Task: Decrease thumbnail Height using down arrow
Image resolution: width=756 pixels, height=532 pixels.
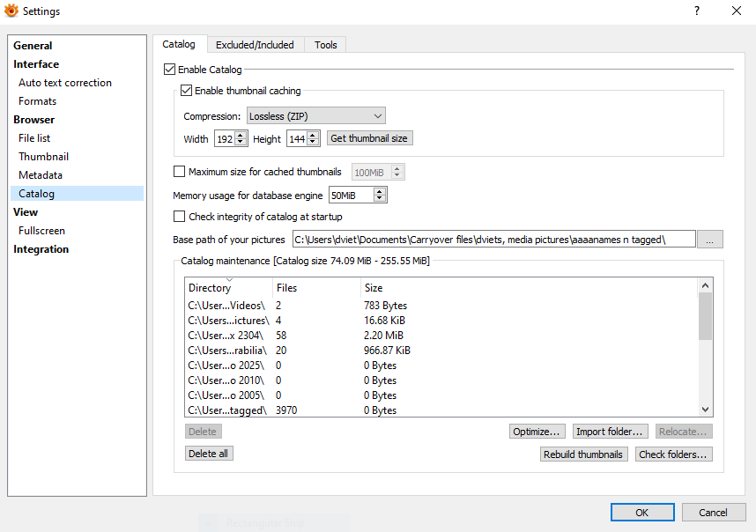Action: click(313, 143)
